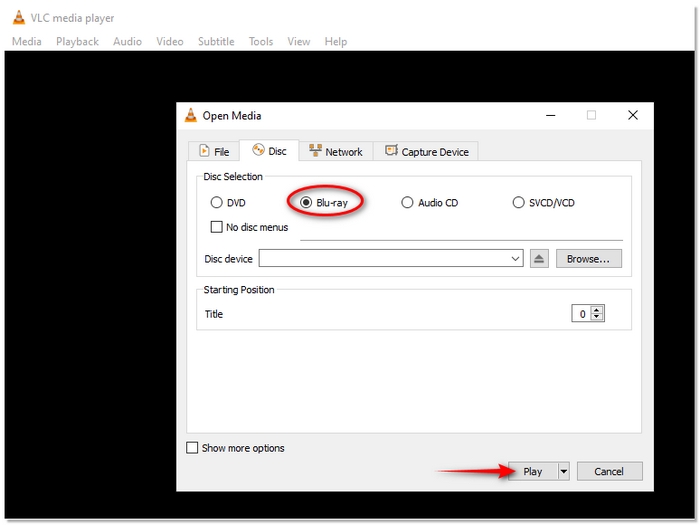
Task: Open the Play button dropdown arrow
Action: coord(564,472)
